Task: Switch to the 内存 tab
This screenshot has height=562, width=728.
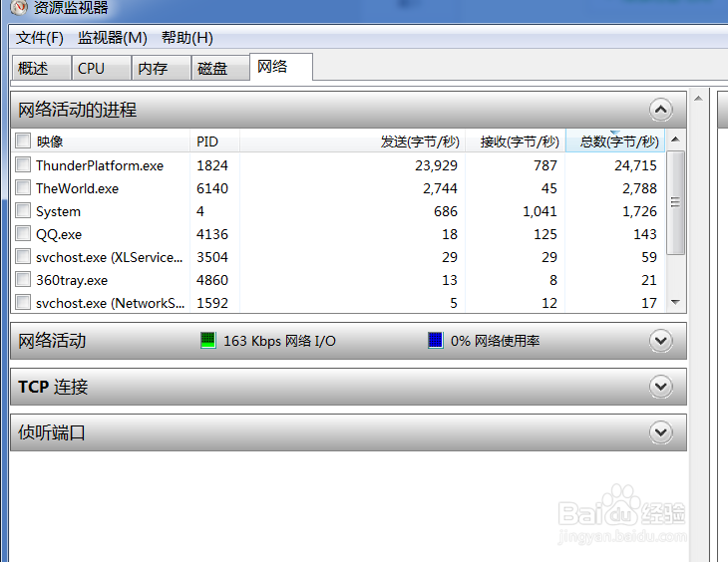Action: [x=162, y=68]
